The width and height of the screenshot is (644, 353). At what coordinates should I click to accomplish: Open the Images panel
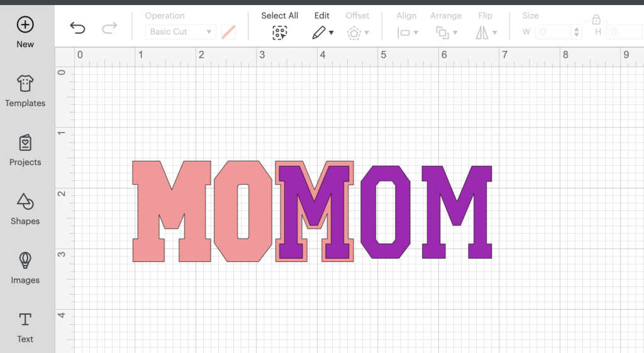pyautogui.click(x=25, y=268)
